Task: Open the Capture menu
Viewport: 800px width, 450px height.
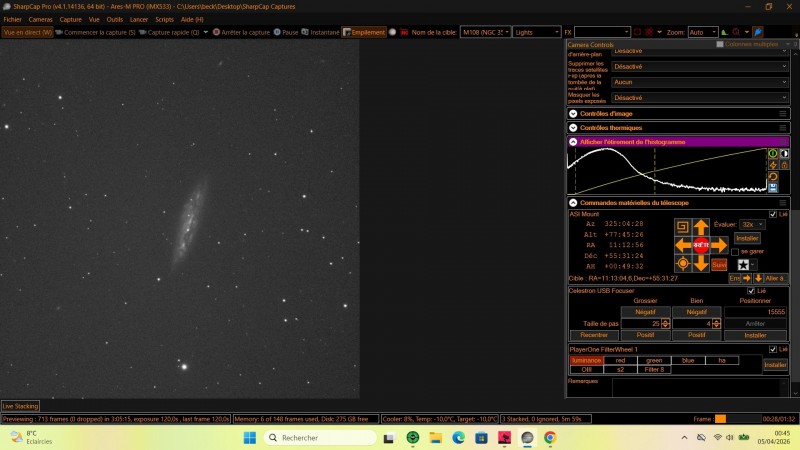Action: pos(70,19)
